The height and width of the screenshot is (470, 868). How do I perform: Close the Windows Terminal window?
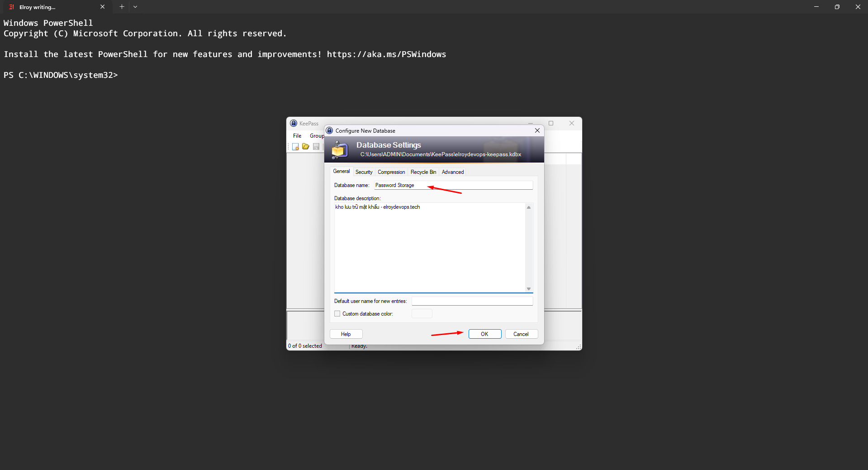click(858, 7)
